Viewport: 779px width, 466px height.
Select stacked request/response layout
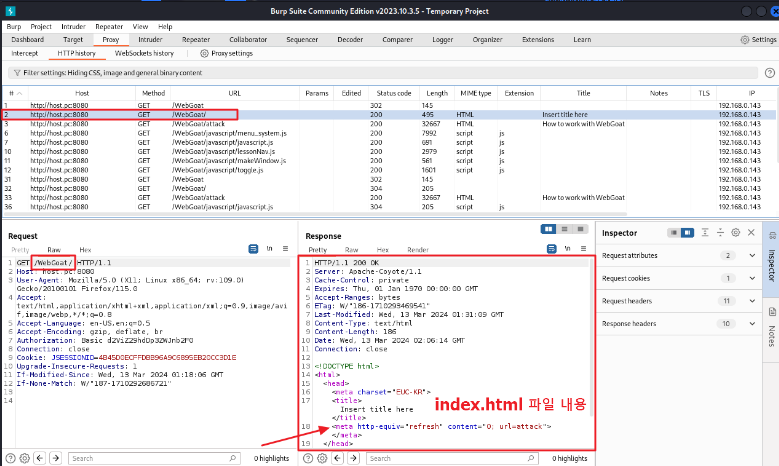[564, 229]
